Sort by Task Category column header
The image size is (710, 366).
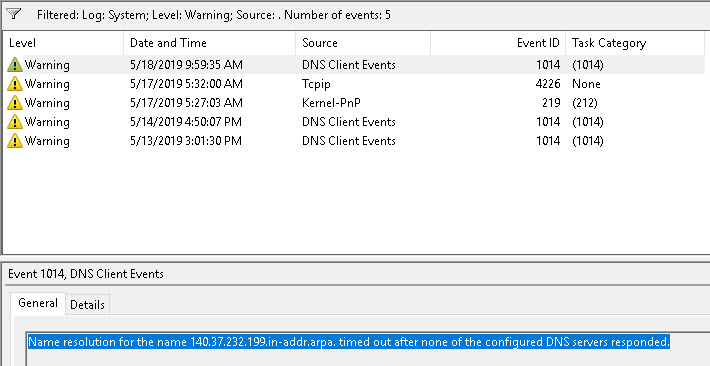point(635,43)
